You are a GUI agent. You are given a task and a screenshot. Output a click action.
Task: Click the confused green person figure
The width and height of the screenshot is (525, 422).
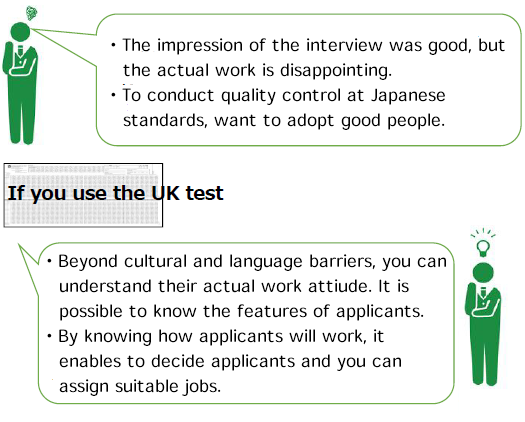[x=20, y=83]
